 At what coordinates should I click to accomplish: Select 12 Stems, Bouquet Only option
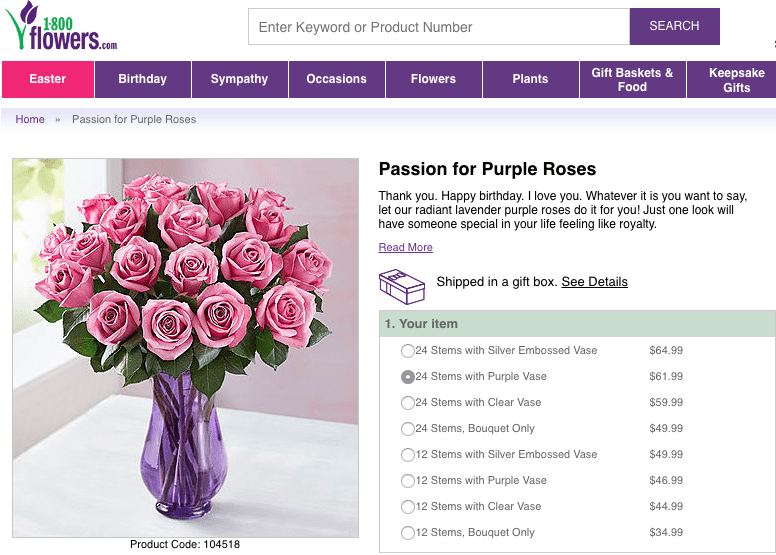click(x=408, y=533)
